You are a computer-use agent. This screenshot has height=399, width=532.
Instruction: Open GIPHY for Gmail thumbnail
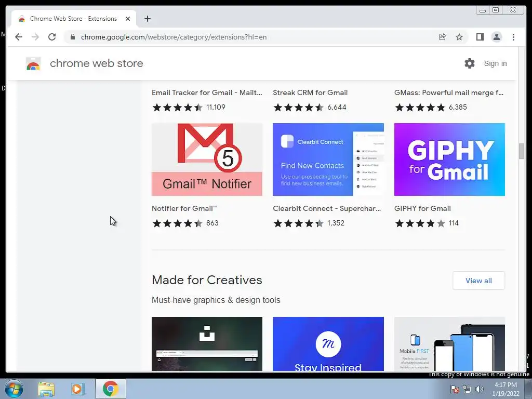coord(449,159)
